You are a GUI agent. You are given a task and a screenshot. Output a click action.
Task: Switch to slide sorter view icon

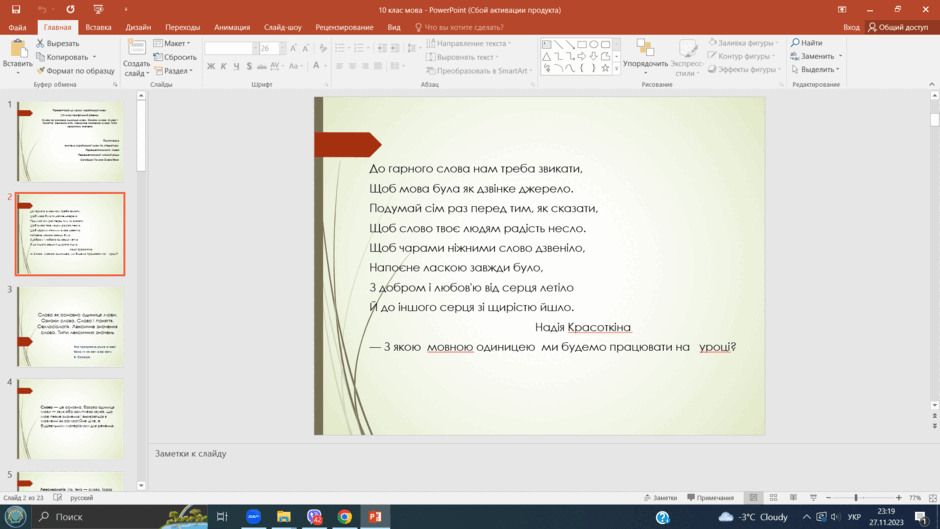pyautogui.click(x=773, y=498)
